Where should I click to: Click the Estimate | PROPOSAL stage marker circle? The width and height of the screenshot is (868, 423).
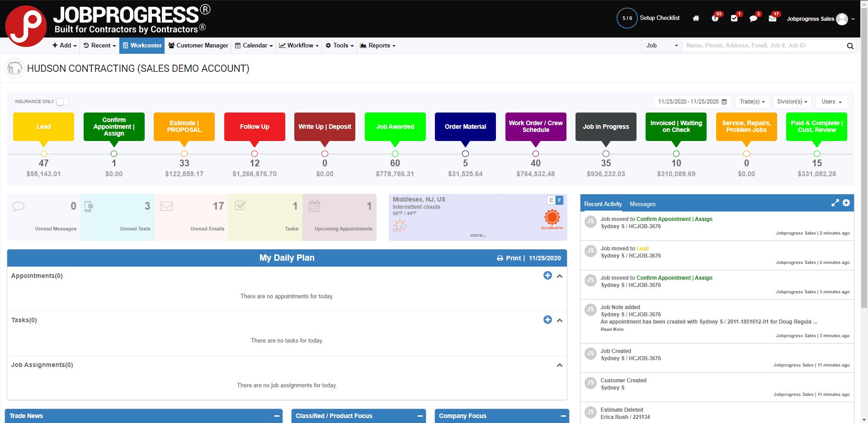(184, 154)
